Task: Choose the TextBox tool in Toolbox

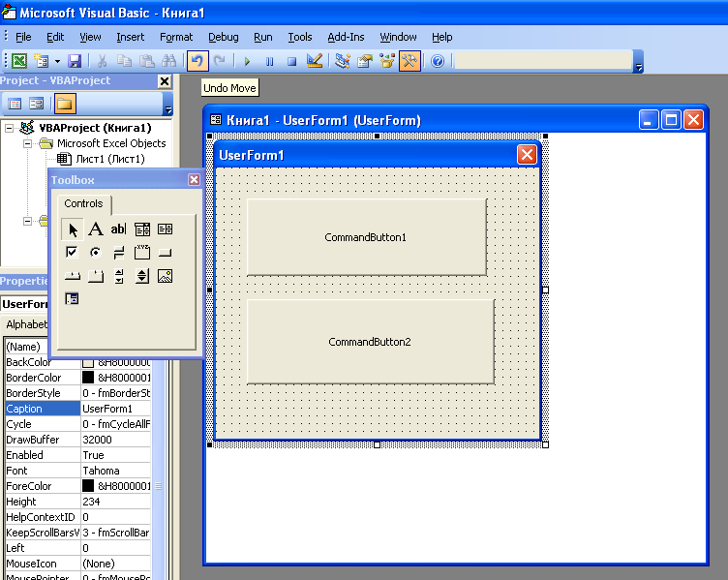Action: (x=118, y=229)
